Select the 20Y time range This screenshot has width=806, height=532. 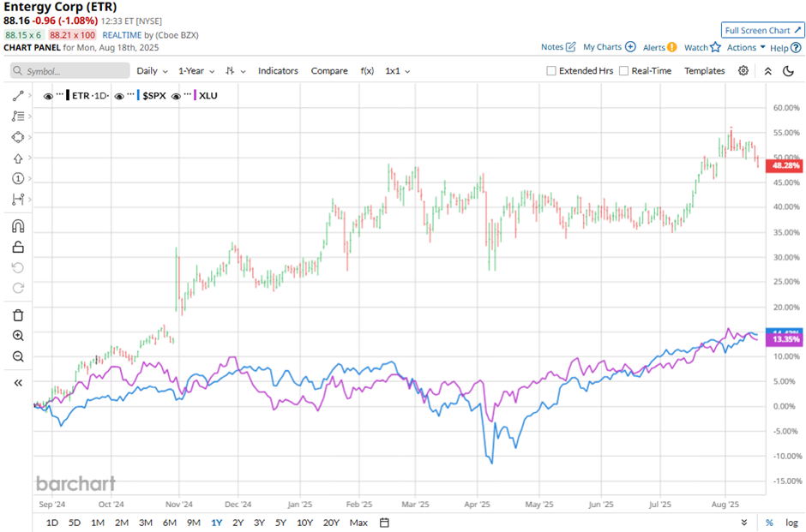pos(331,523)
